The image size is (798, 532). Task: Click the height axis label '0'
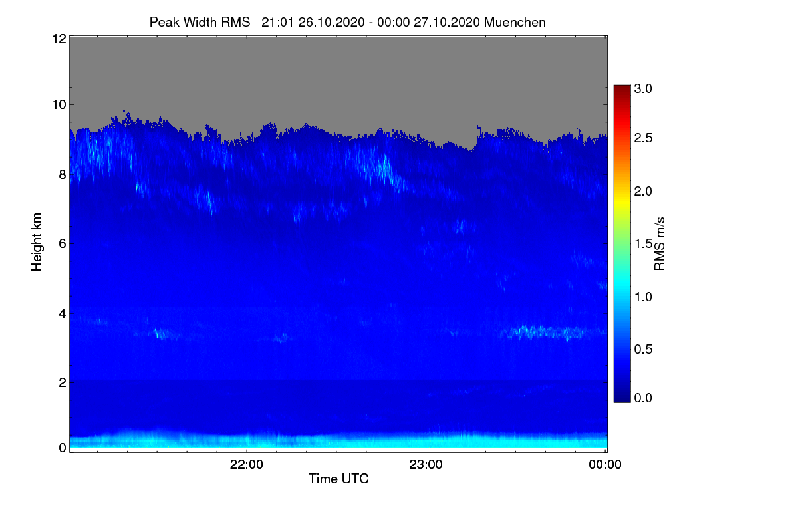[63, 448]
